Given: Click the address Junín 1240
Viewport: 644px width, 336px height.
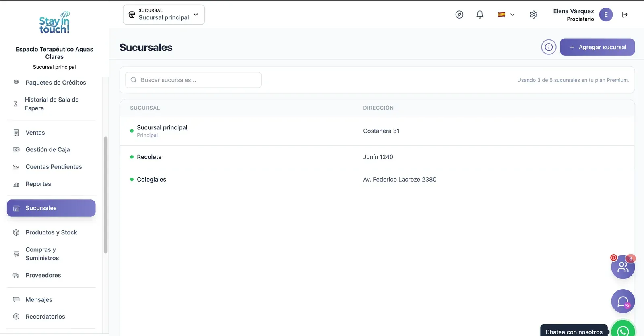Looking at the screenshot, I should [x=378, y=157].
